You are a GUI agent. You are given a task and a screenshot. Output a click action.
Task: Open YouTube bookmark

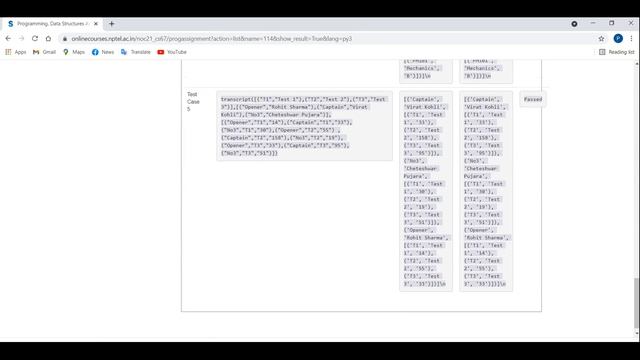coord(172,52)
